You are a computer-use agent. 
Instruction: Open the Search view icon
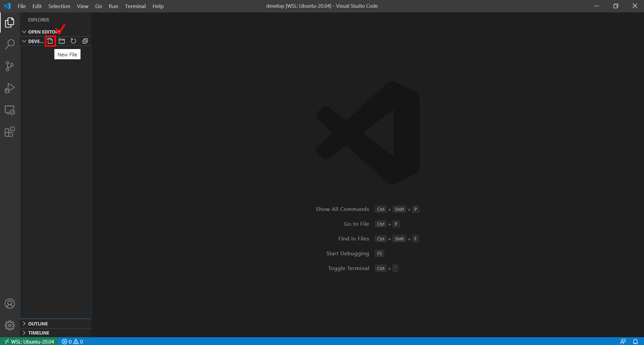click(10, 44)
